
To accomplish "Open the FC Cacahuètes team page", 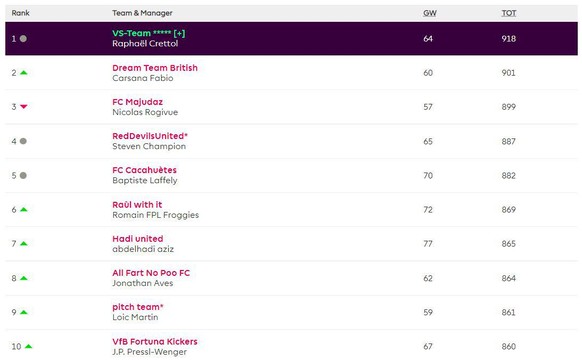I will [144, 170].
